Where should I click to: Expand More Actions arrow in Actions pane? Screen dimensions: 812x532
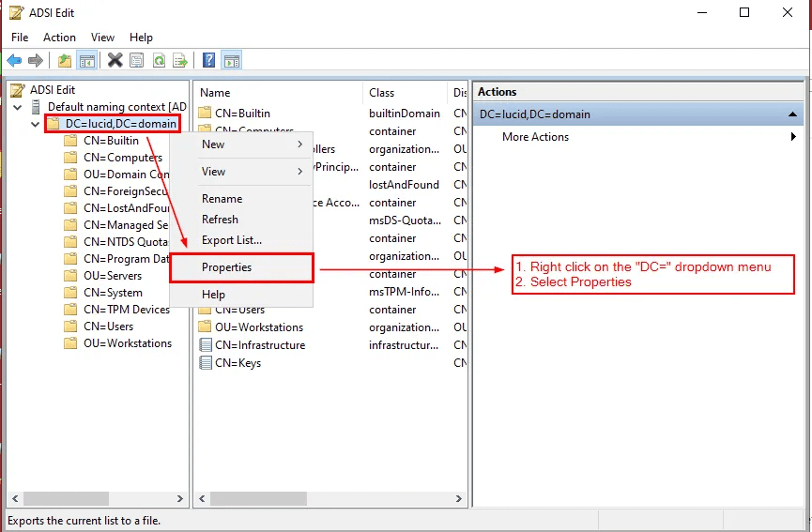tap(793, 137)
